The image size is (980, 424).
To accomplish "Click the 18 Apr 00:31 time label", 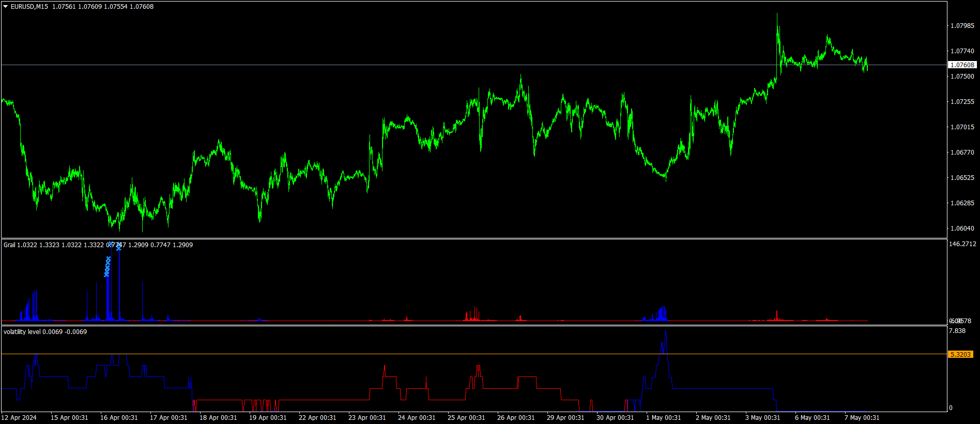I will coord(218,418).
